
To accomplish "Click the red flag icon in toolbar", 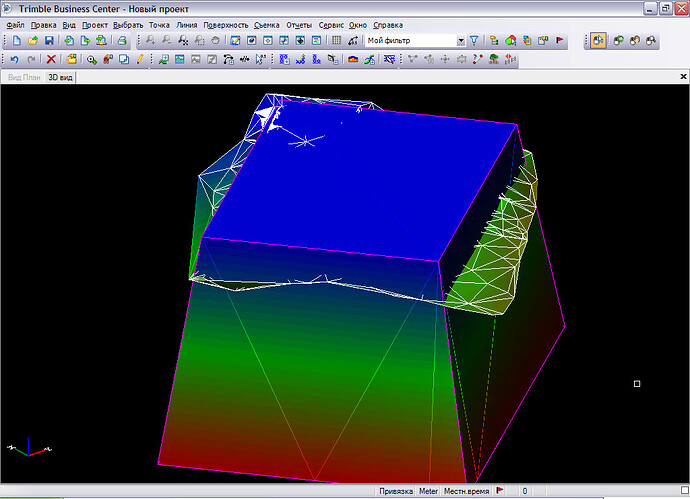I will (x=560, y=40).
